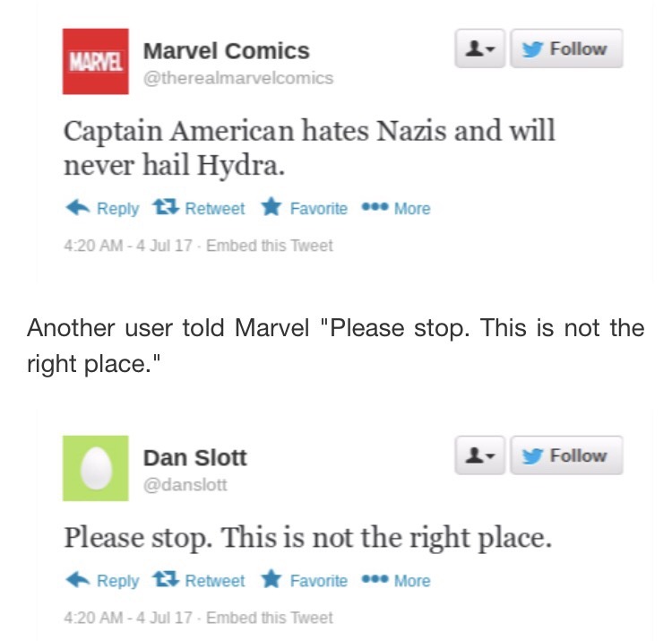Click Embed this Tweet on Dan Slott tweet
Image resolution: width=672 pixels, height=641 pixels.
269,618
